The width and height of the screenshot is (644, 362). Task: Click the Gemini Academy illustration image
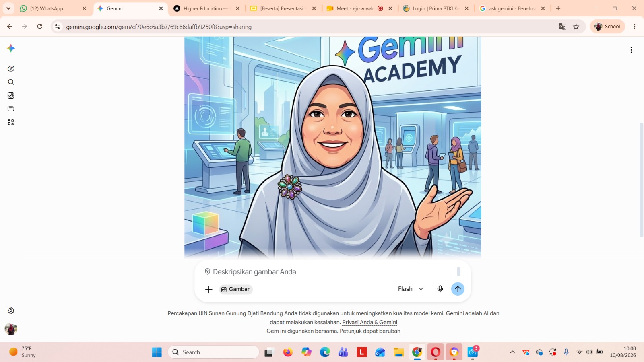(x=333, y=147)
